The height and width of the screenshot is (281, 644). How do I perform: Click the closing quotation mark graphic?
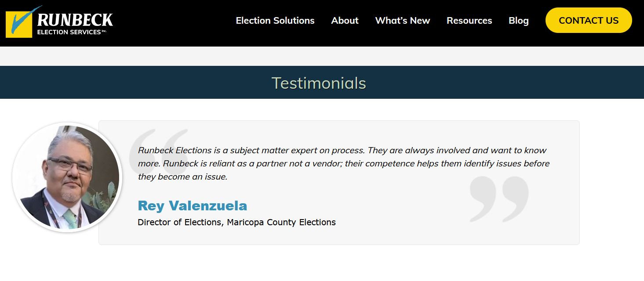click(x=499, y=198)
